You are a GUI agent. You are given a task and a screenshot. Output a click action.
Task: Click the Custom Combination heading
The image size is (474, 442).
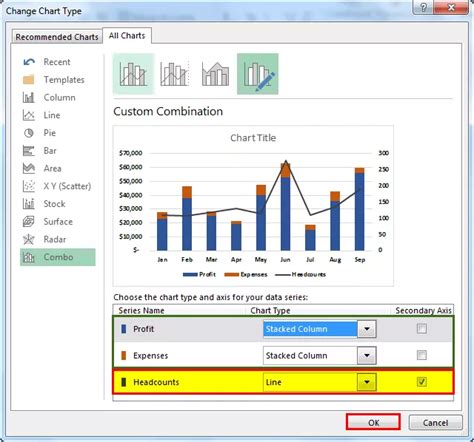click(168, 111)
